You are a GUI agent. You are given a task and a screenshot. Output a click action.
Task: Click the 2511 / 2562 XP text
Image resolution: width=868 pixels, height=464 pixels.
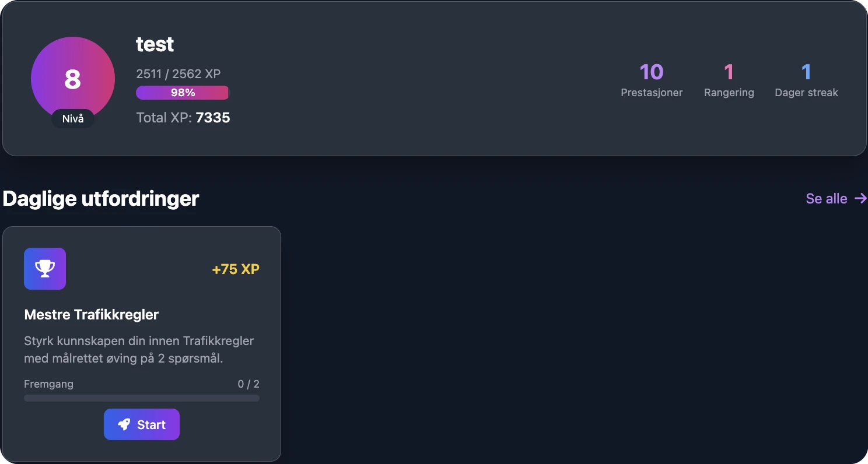click(178, 73)
